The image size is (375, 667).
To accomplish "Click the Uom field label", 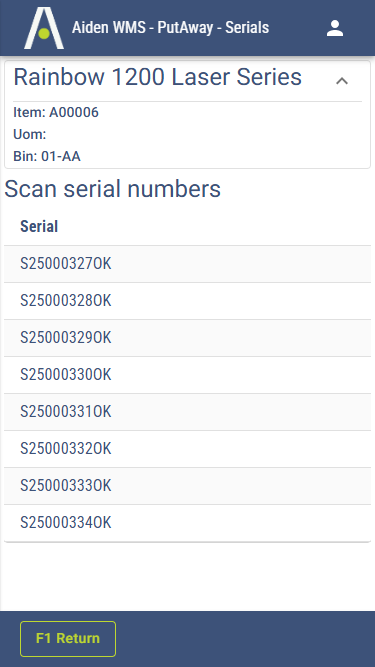I will [30, 134].
